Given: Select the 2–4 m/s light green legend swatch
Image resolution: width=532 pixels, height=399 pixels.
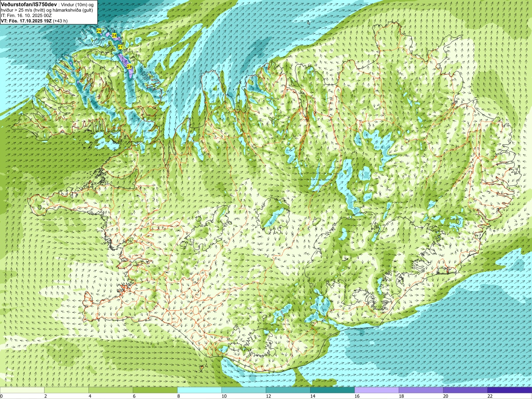Looking at the screenshot, I should (66, 390).
